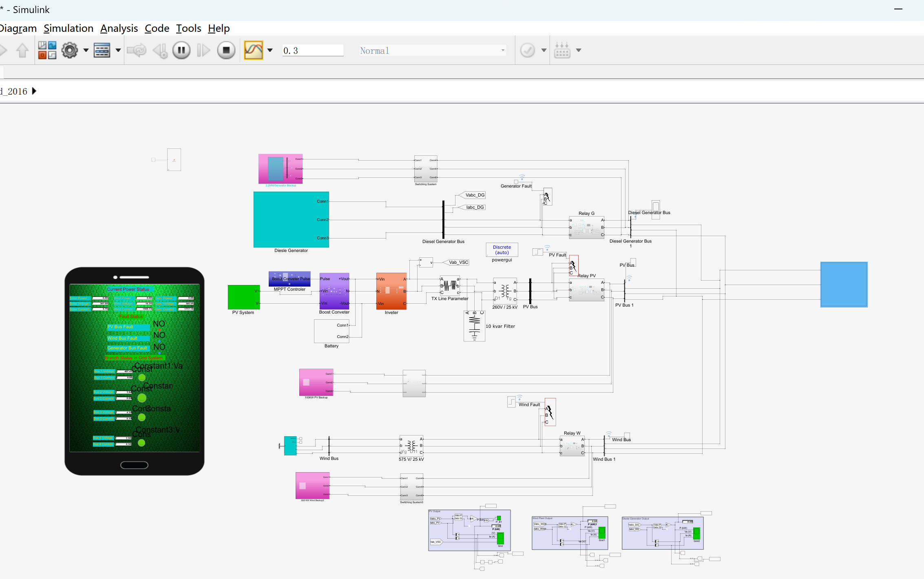
Task: Expand the Model Explorer dropdown arrow
Action: pyautogui.click(x=118, y=50)
